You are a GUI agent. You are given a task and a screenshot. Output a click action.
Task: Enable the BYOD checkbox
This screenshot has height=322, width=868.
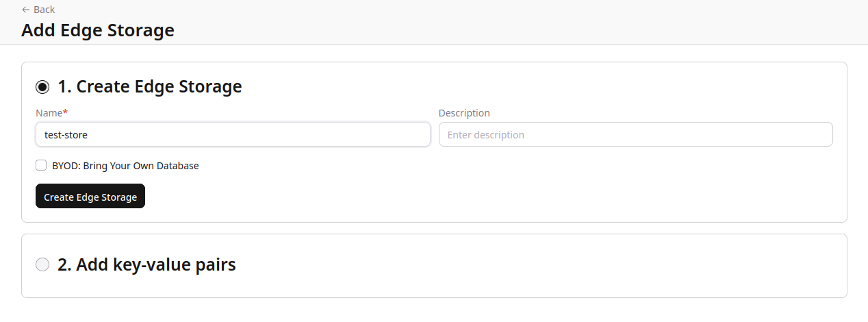tap(41, 166)
